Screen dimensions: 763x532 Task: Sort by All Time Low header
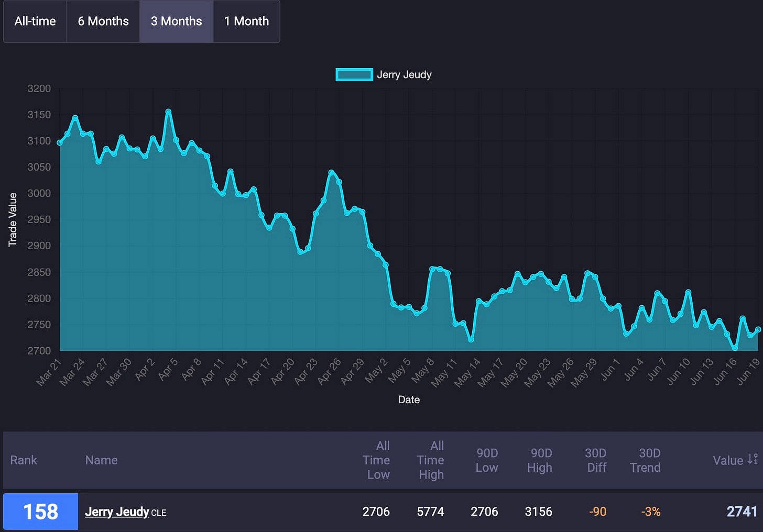pos(377,460)
